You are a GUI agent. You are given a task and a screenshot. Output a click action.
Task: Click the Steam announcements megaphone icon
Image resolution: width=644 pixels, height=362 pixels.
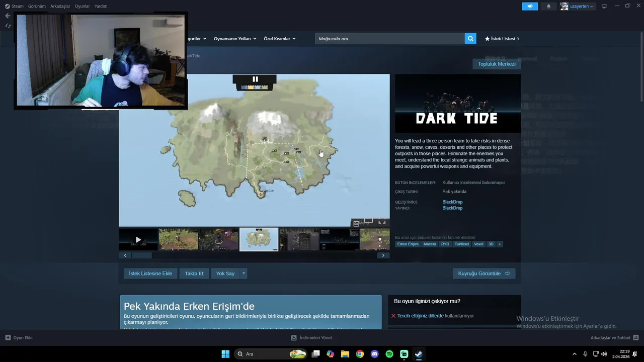pyautogui.click(x=530, y=6)
